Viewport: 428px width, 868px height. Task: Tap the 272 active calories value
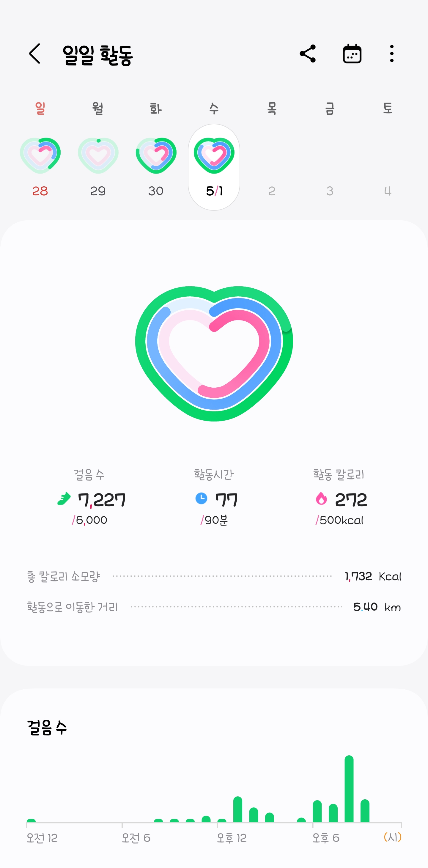click(351, 500)
